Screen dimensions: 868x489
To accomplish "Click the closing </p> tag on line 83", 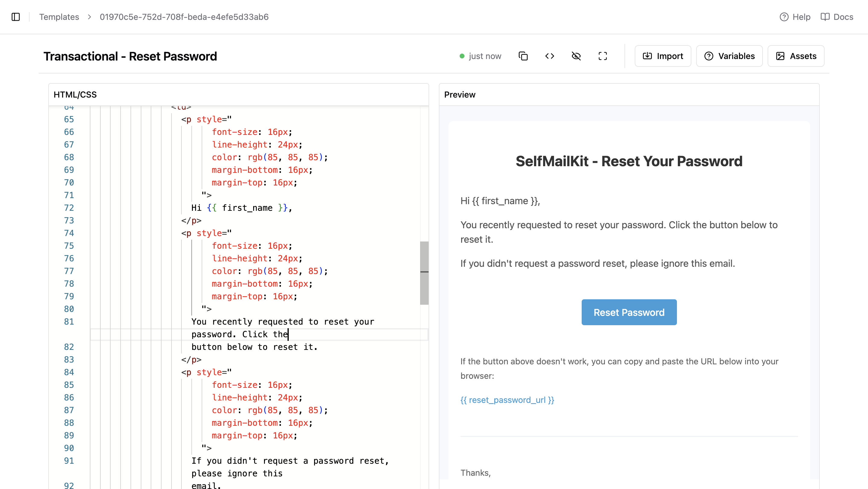I will pos(191,360).
